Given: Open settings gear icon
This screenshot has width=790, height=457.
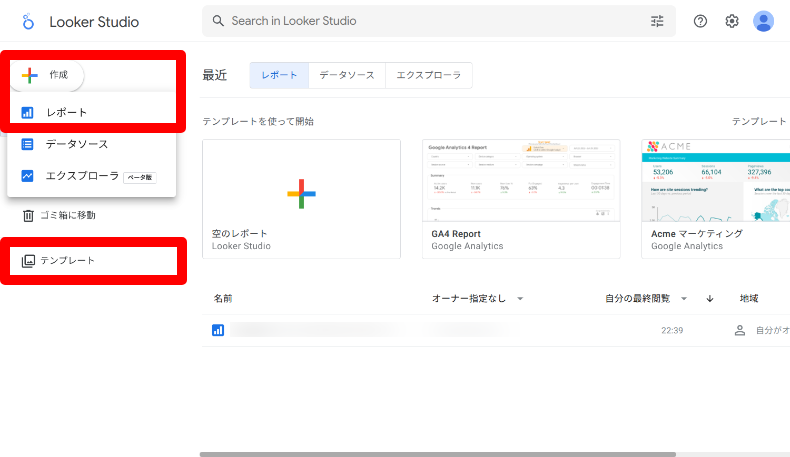Looking at the screenshot, I should 732,21.
